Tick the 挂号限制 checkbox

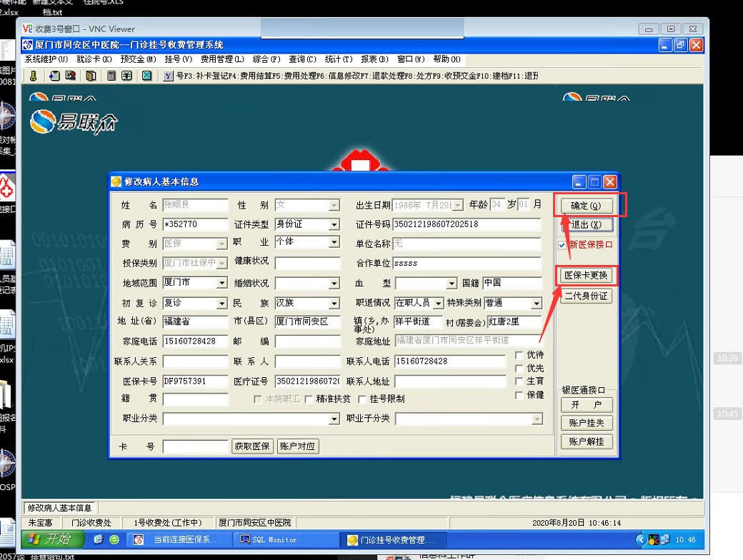[362, 399]
